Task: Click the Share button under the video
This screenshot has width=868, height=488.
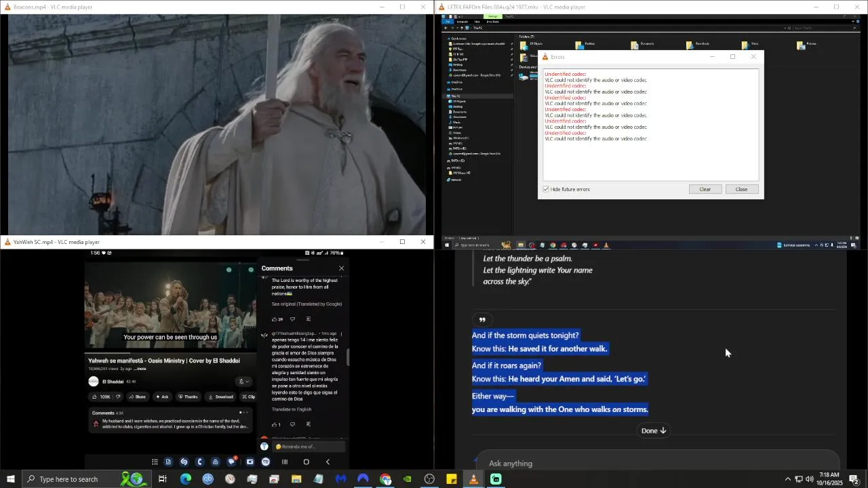Action: pos(137,396)
